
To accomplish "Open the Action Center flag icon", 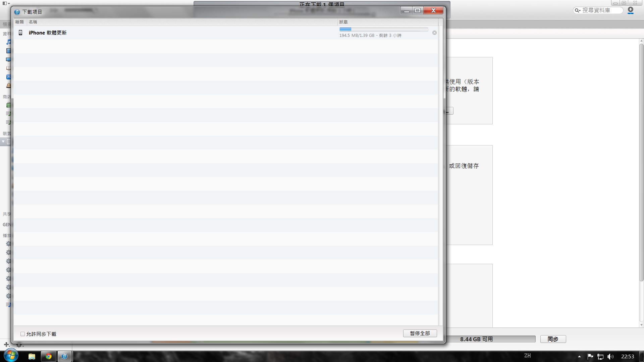I will coord(590,356).
